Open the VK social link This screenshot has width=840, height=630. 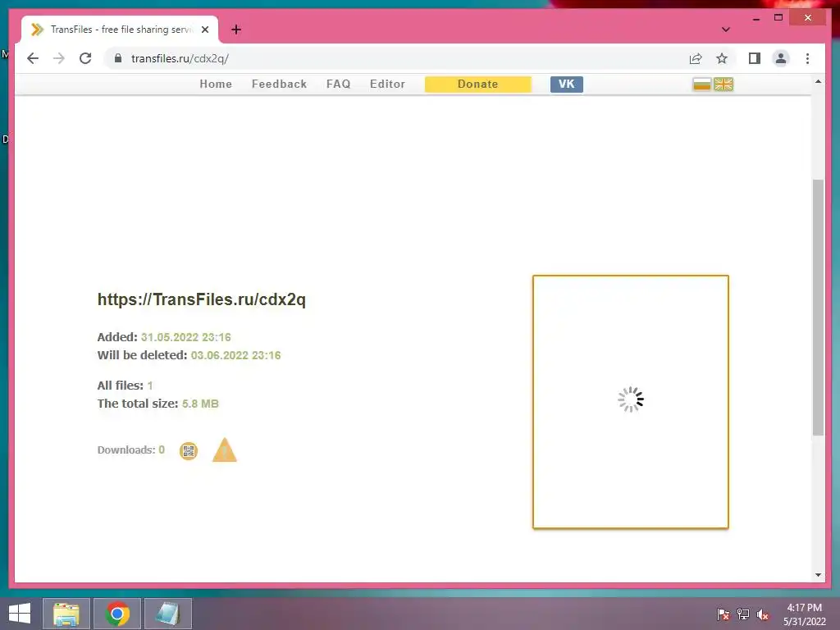566,84
